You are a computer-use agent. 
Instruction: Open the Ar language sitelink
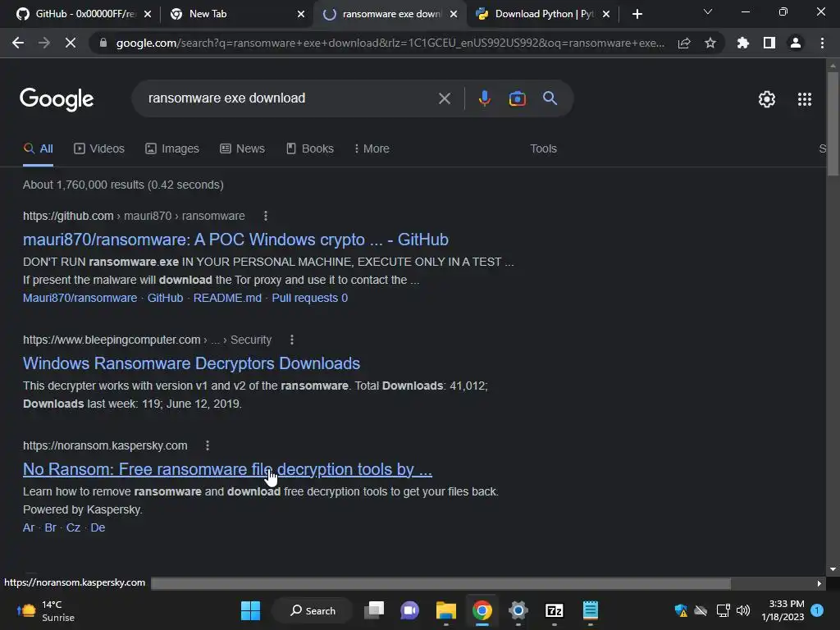tap(29, 527)
